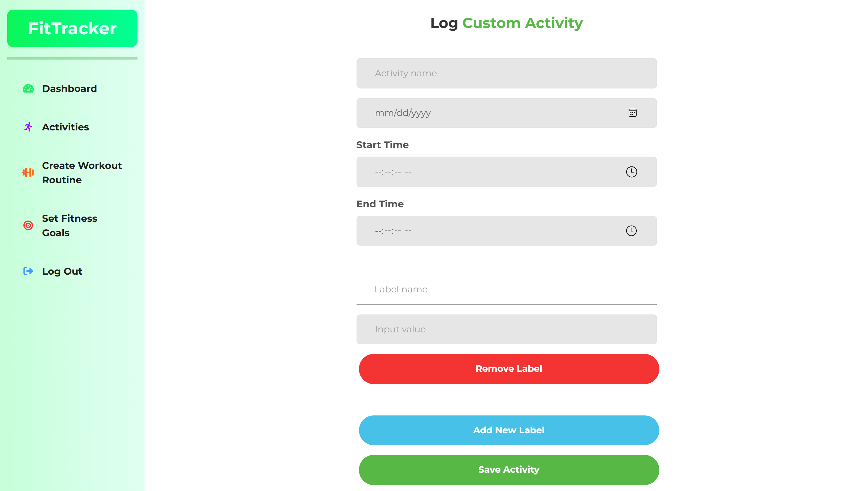This screenshot has width=868, height=491.
Task: Click the clock icon in End Time
Action: coord(631,231)
